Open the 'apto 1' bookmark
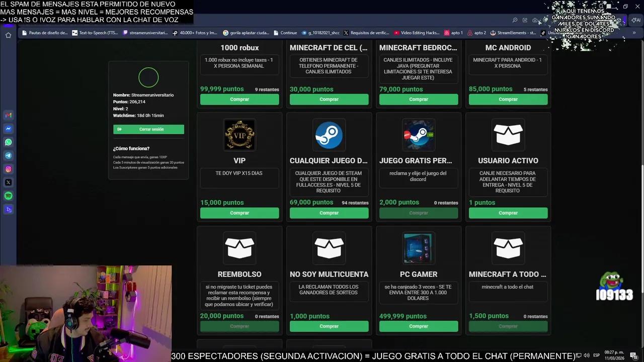The height and width of the screenshot is (362, 644). (x=453, y=33)
